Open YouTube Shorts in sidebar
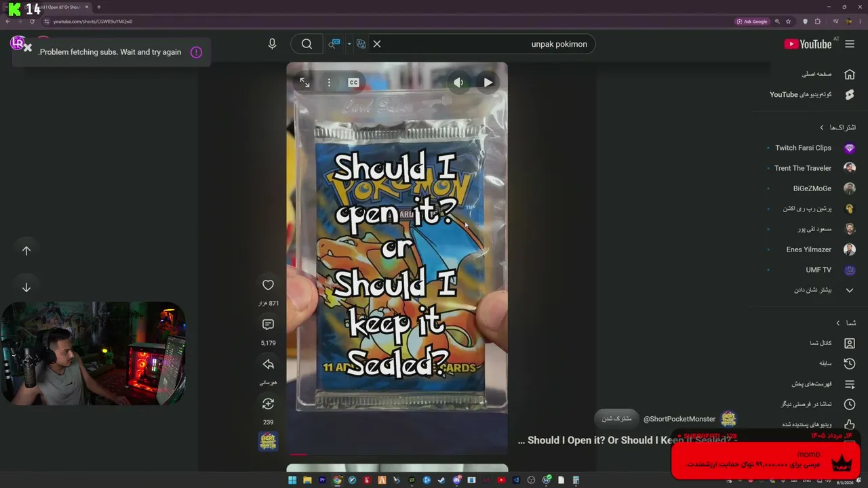The image size is (868, 488). pos(812,95)
